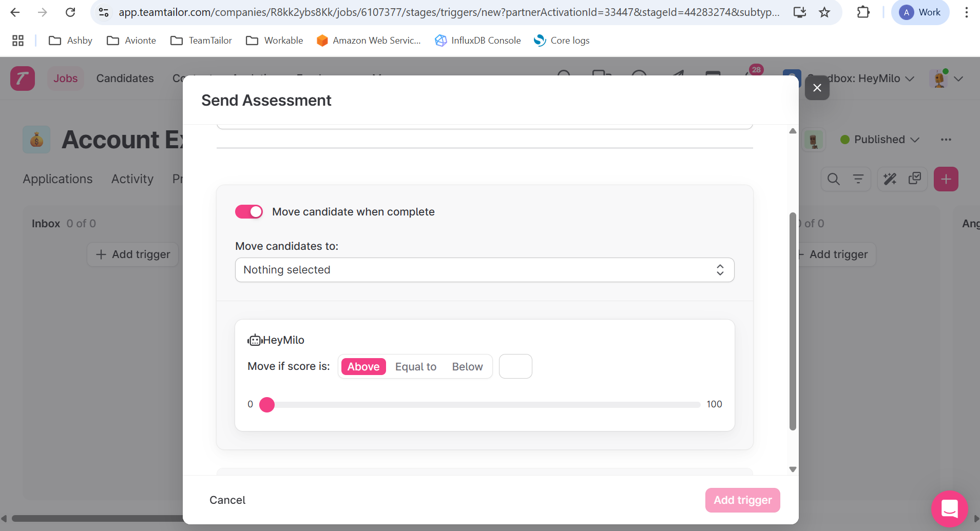
Task: Open the Intercom chat bubble
Action: (949, 508)
